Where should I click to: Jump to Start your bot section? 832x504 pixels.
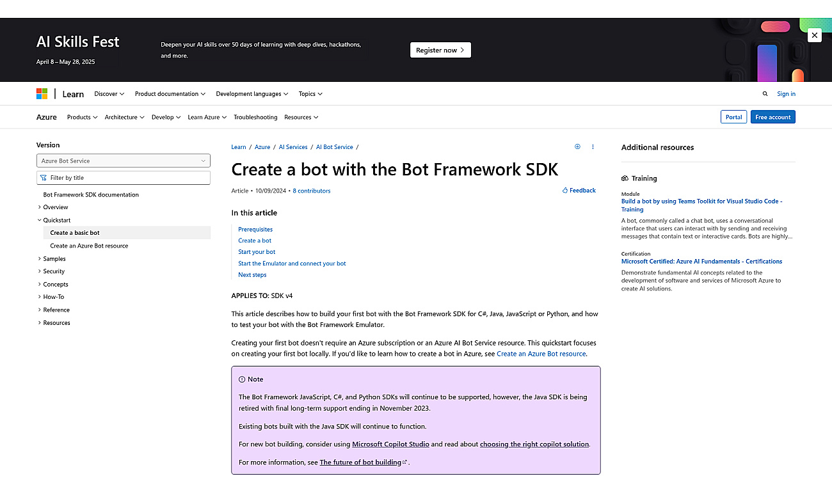coord(257,252)
